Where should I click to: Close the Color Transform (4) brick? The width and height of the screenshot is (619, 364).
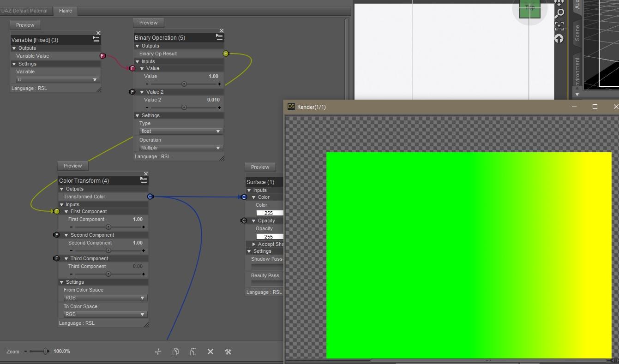(146, 174)
